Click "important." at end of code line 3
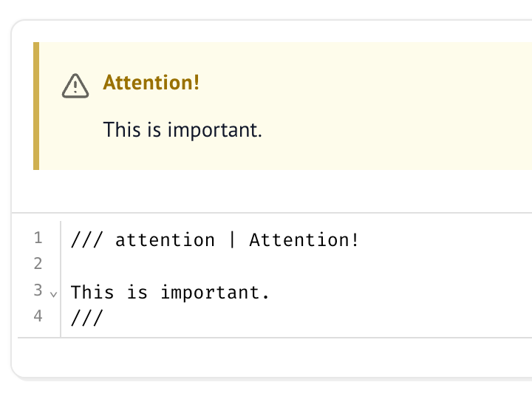This screenshot has height=402, width=532. point(215,293)
